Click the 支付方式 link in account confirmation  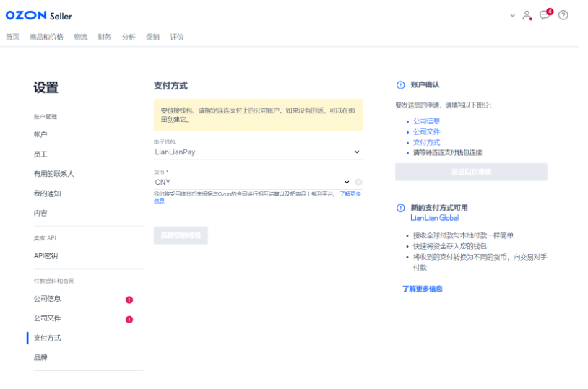pyautogui.click(x=426, y=142)
